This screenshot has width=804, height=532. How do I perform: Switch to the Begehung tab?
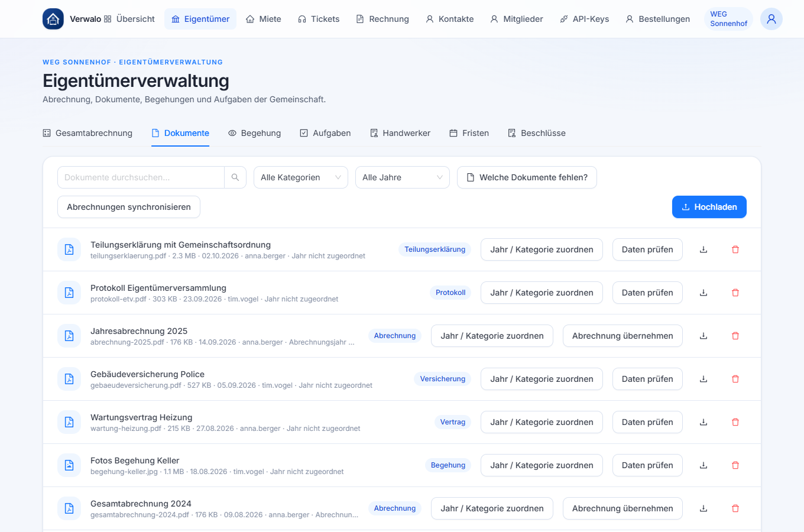point(255,133)
